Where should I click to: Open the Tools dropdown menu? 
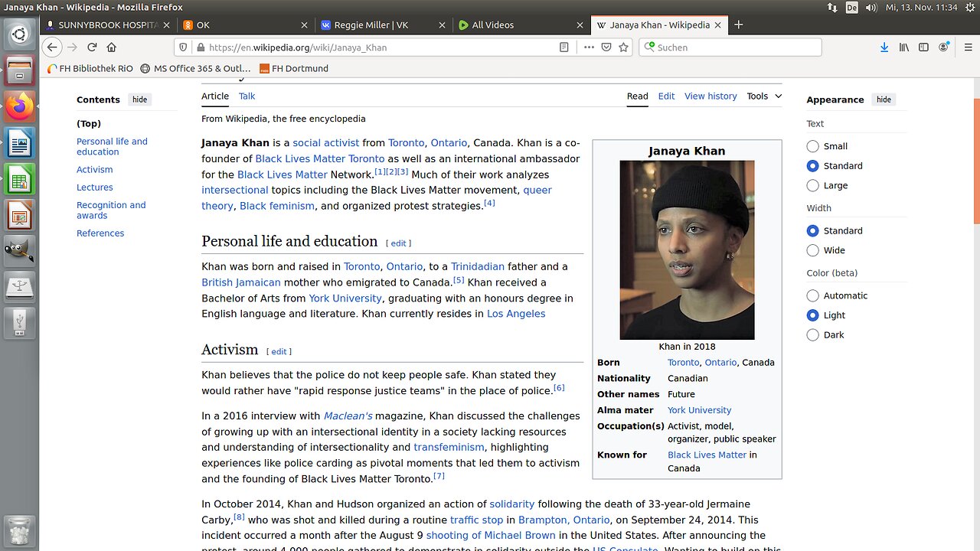click(764, 96)
